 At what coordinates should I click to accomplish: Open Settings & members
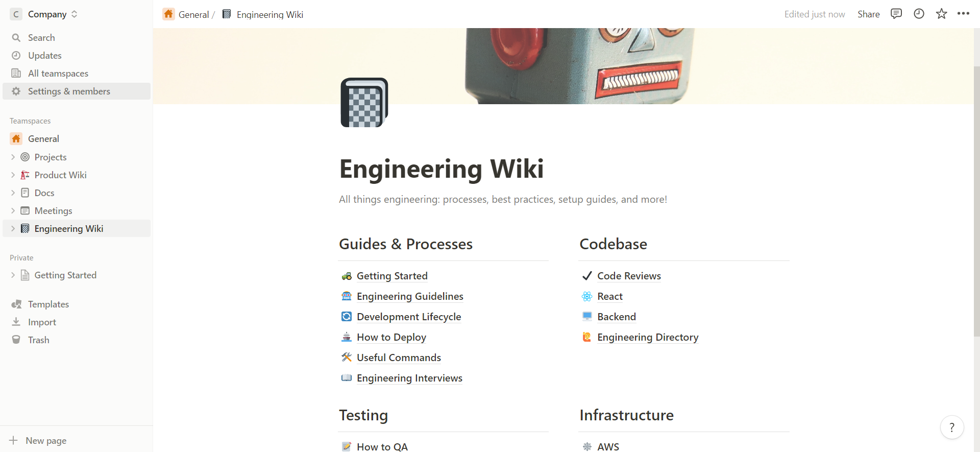click(77, 91)
